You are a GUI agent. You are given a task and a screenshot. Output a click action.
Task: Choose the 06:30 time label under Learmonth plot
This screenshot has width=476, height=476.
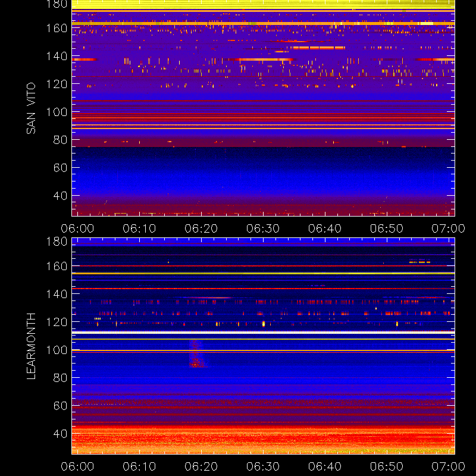263,466
